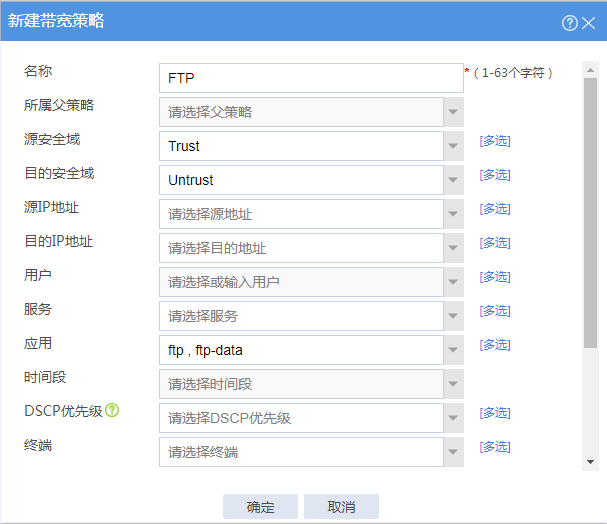Click the 多选 link for 源IP地址

click(x=495, y=209)
